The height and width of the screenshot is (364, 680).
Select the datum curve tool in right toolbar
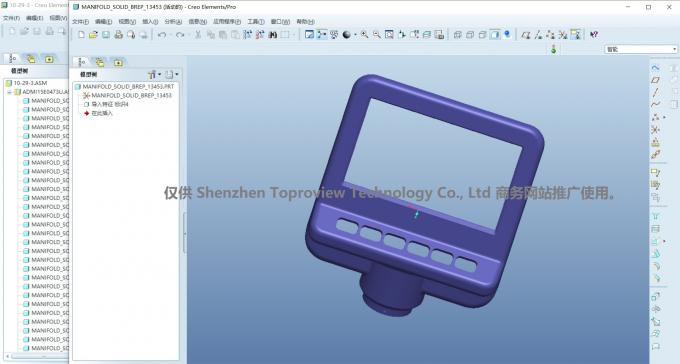[x=655, y=105]
